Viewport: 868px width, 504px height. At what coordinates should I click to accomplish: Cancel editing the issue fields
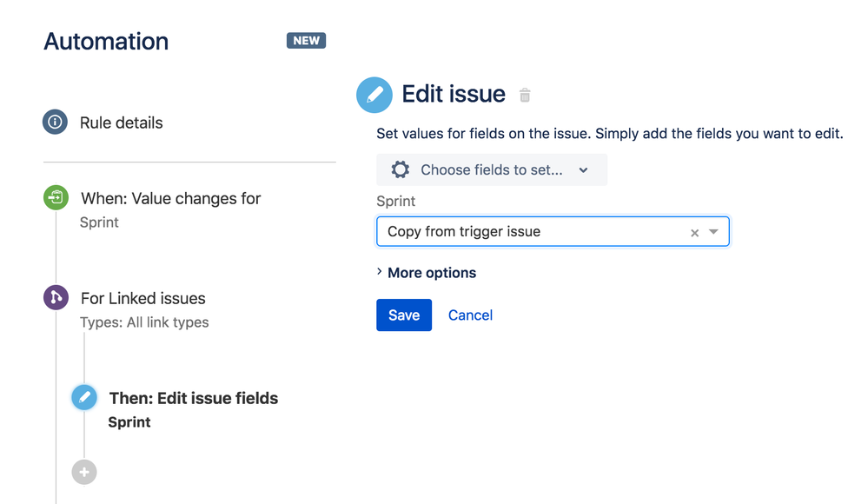click(470, 315)
